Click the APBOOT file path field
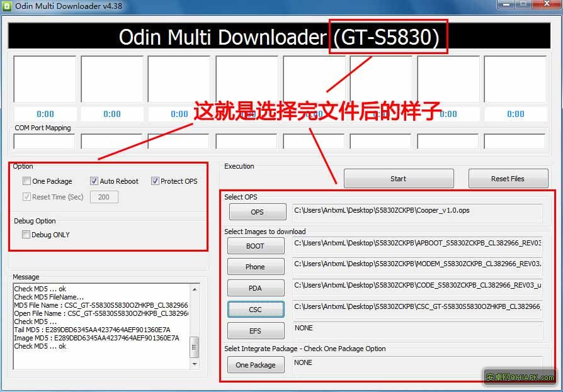Screen dimensions: 563x392 (x=418, y=244)
